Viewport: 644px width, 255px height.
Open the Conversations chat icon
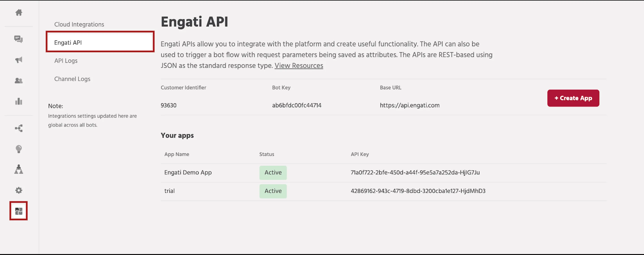pos(19,39)
